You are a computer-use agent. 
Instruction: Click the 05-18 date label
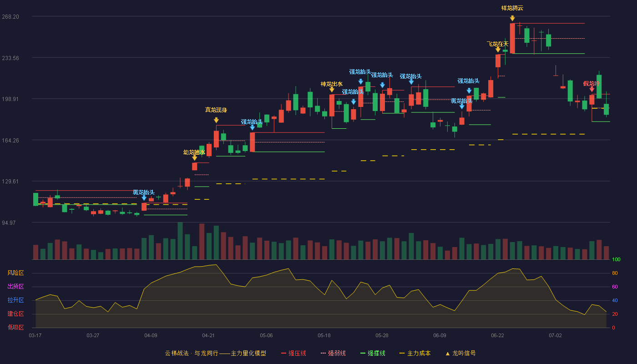point(324,335)
